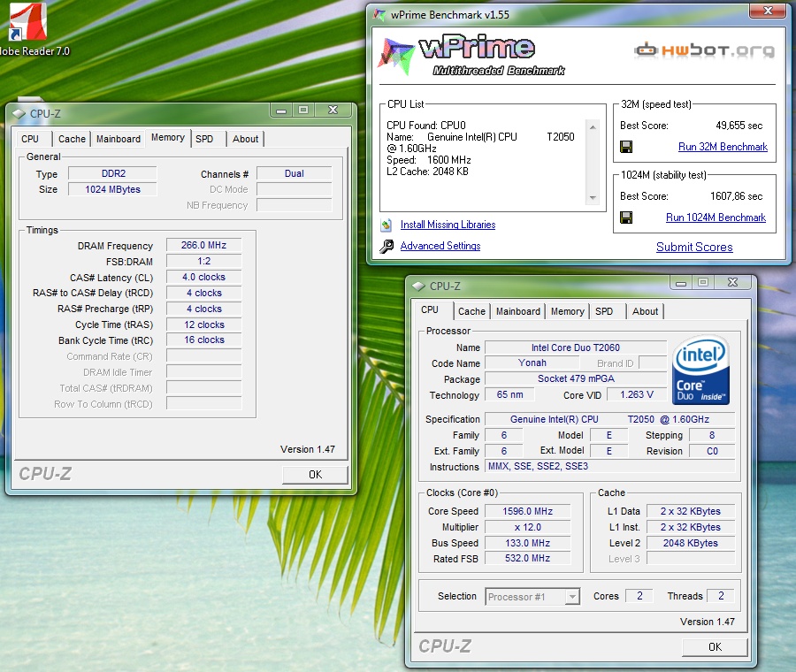Click the 32M Best Score 49,655 sec
This screenshot has height=672, width=796.
point(739,126)
